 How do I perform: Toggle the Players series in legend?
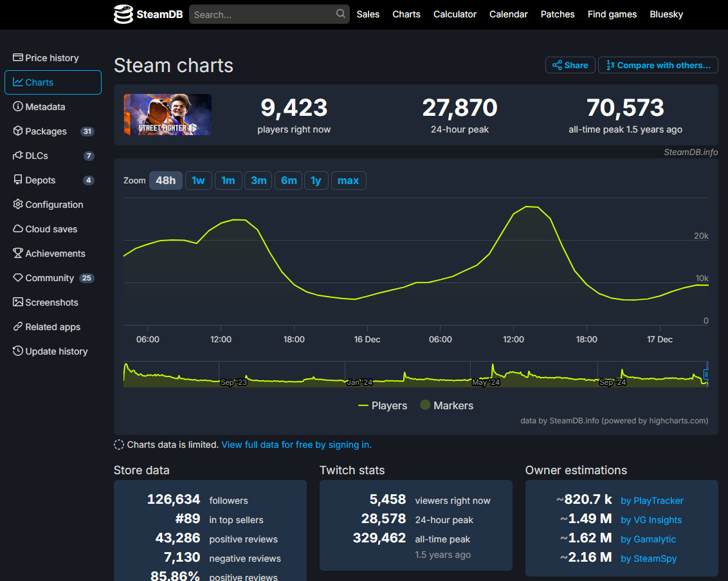(383, 405)
